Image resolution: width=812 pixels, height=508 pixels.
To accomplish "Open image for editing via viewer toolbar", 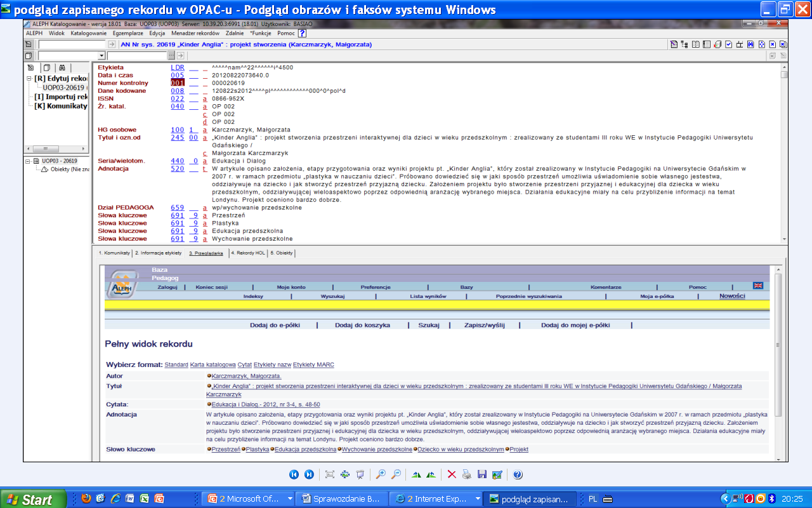I will coord(497,474).
